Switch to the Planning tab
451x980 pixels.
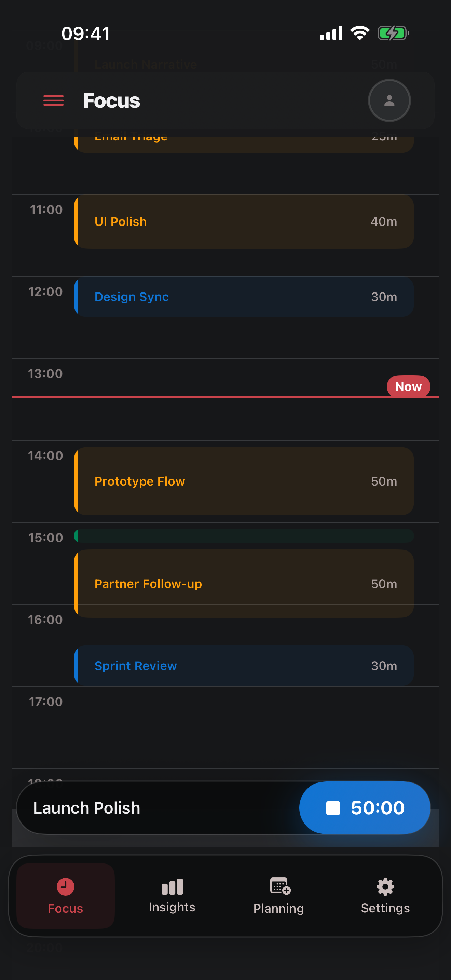pyautogui.click(x=279, y=896)
